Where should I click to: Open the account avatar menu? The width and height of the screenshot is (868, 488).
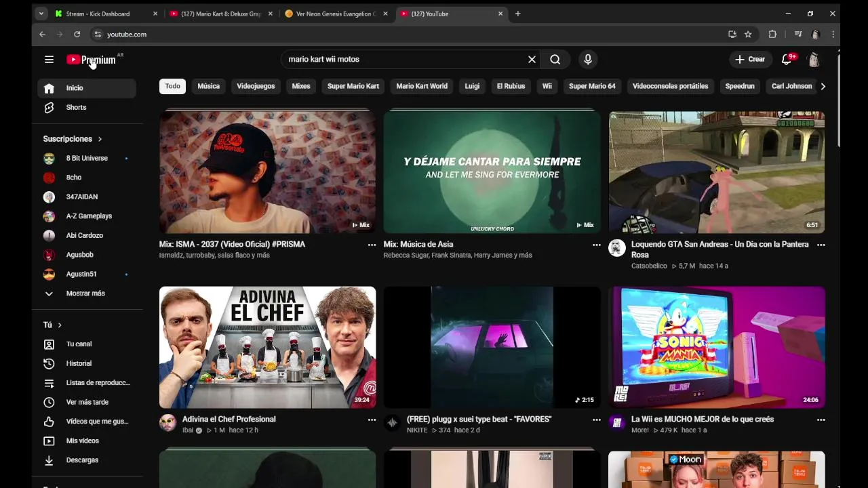[x=814, y=60]
